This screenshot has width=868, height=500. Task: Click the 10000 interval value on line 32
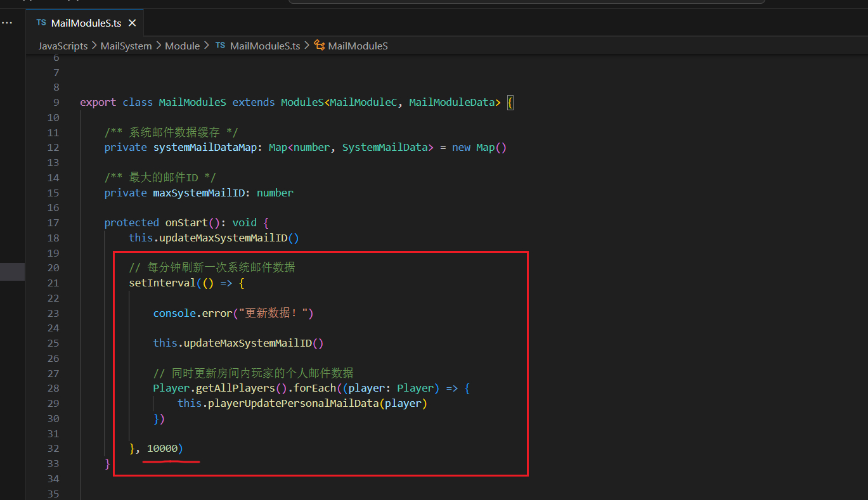(x=162, y=449)
